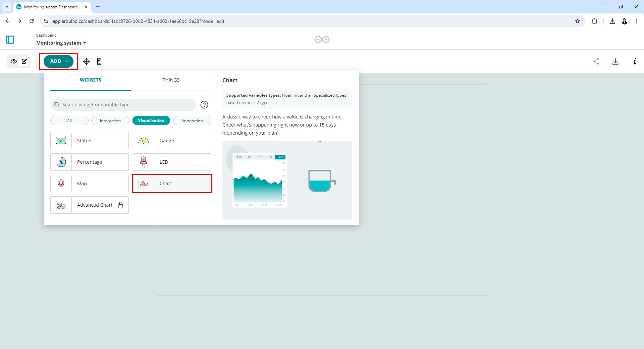
Task: Switch to the THINGS tab
Action: pos(171,80)
